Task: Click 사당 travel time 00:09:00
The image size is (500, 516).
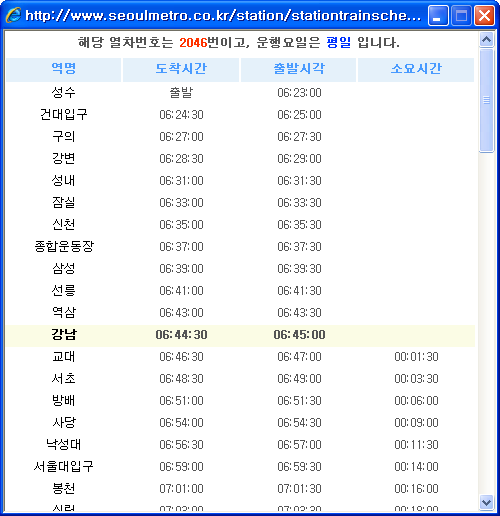Action: click(416, 423)
